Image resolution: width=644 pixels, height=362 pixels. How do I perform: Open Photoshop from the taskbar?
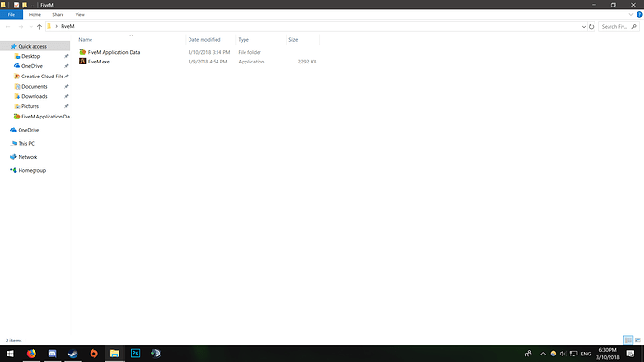(135, 354)
